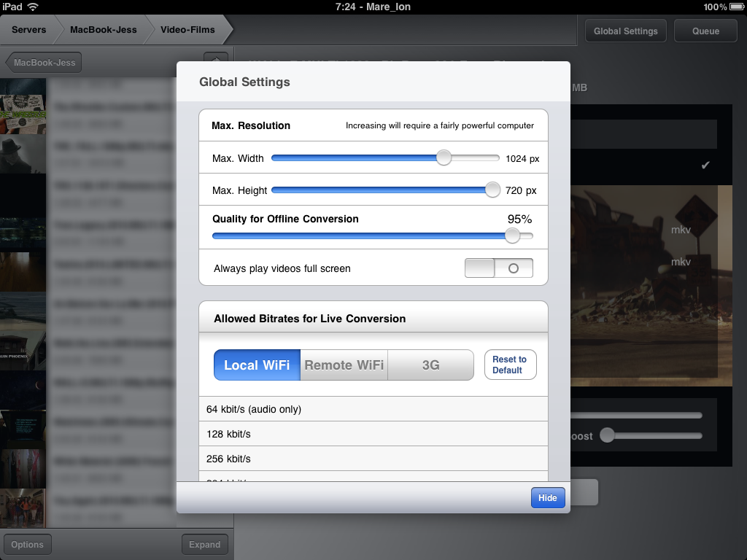This screenshot has width=747, height=560.
Task: Toggle Always play videos full screen switch
Action: 499,268
